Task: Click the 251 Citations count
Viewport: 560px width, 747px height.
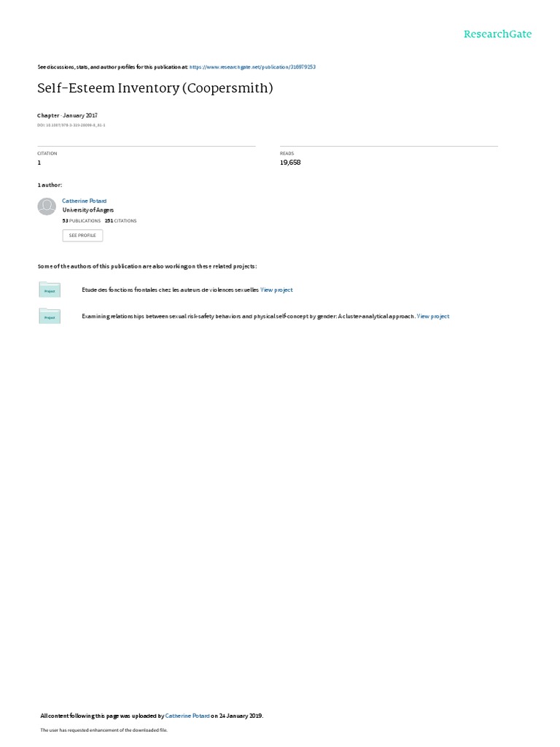Action: tap(120, 221)
